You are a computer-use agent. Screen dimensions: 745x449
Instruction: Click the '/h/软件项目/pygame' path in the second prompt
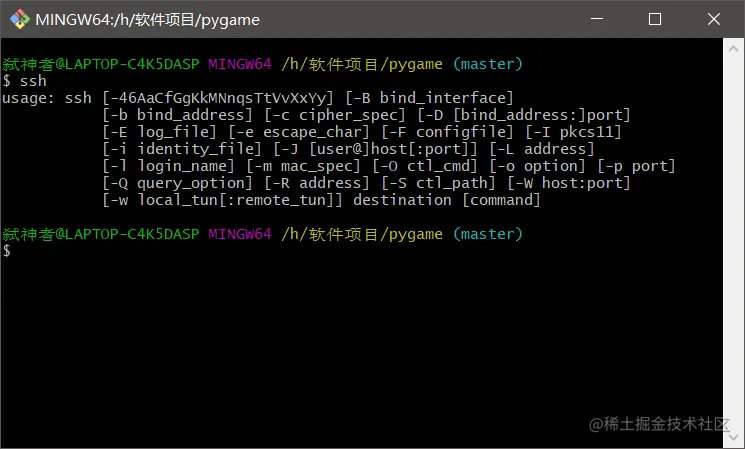click(362, 234)
